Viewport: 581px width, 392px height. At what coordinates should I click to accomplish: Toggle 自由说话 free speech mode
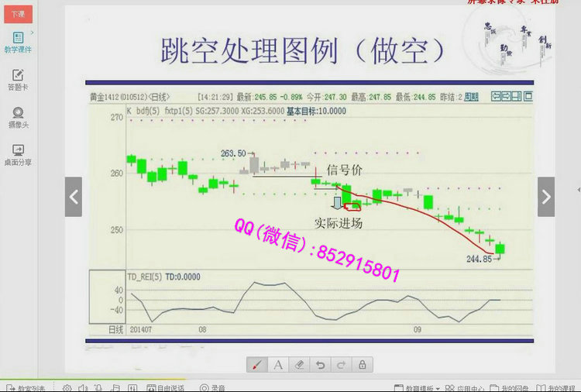[166, 387]
